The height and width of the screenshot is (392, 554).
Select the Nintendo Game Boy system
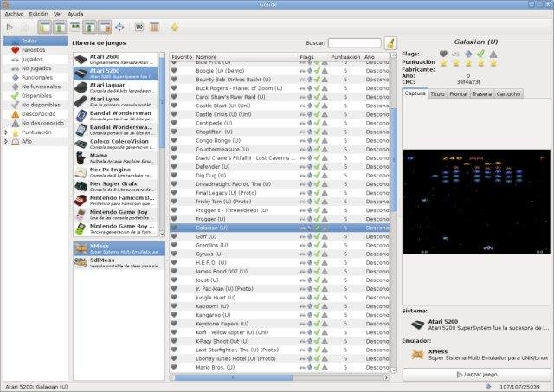(115, 215)
